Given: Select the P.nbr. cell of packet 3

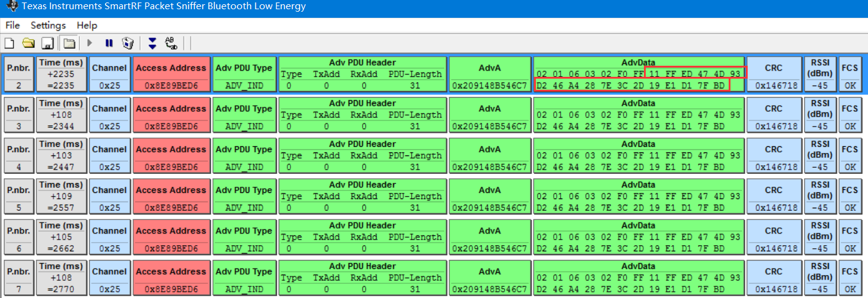Looking at the screenshot, I should click(x=18, y=115).
